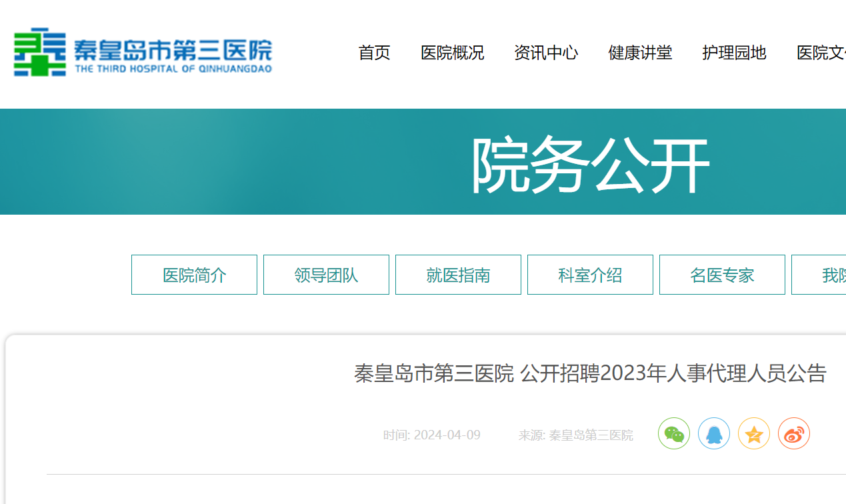The image size is (846, 504).
Task: Click the 院务公开 banner heading
Action: tap(590, 165)
